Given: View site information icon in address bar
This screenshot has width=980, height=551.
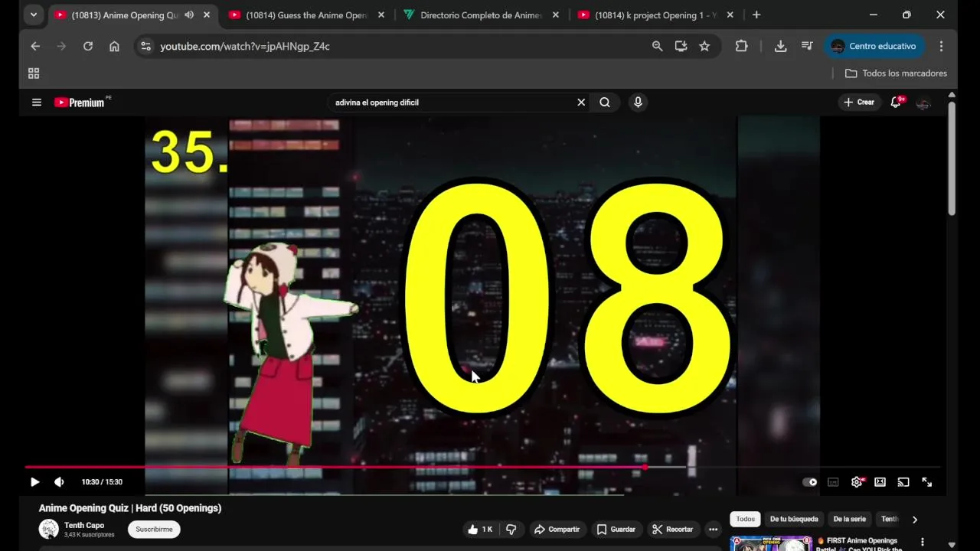Looking at the screenshot, I should click(x=146, y=46).
